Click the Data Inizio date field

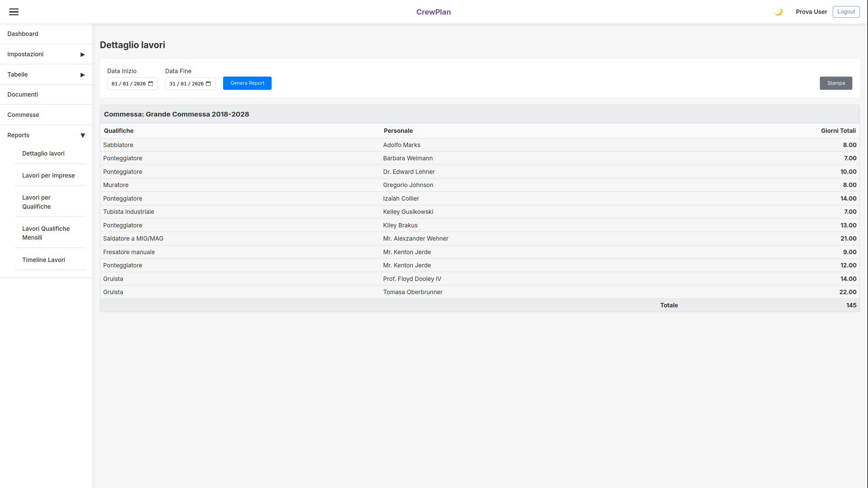pyautogui.click(x=128, y=84)
